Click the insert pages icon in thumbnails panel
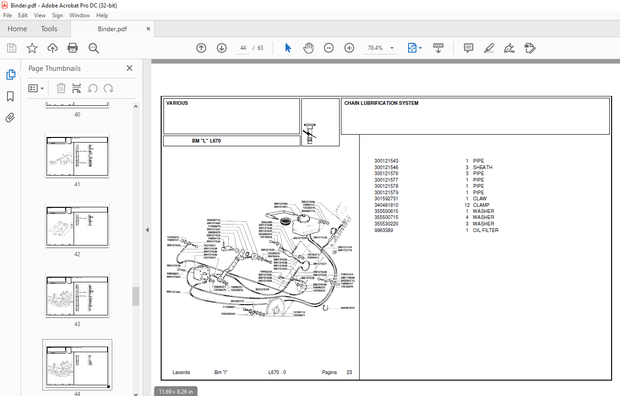 click(x=77, y=88)
